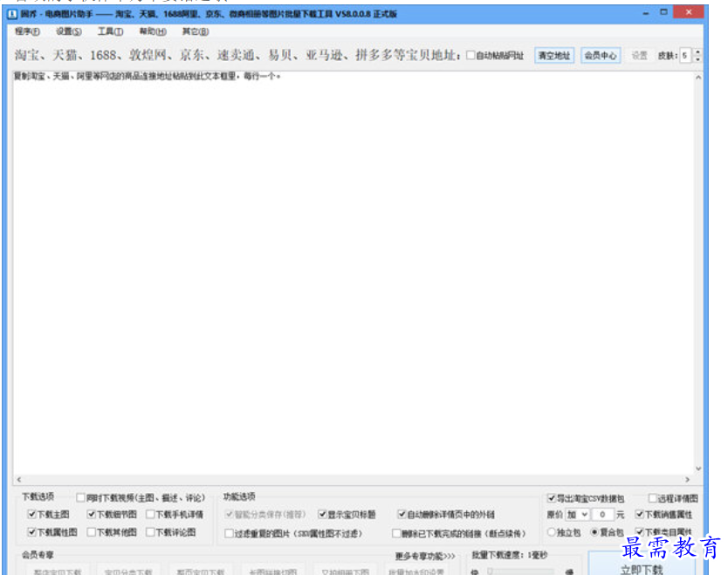This screenshot has height=575, width=728.
Task: Open the 设置(S) menu
Action: pos(68,31)
